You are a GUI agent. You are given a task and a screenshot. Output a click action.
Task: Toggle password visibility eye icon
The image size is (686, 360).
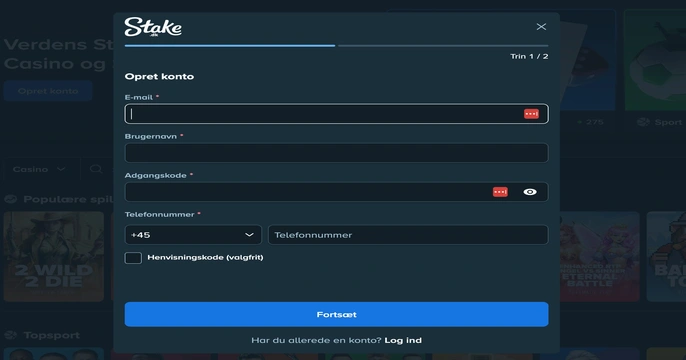[x=530, y=192]
